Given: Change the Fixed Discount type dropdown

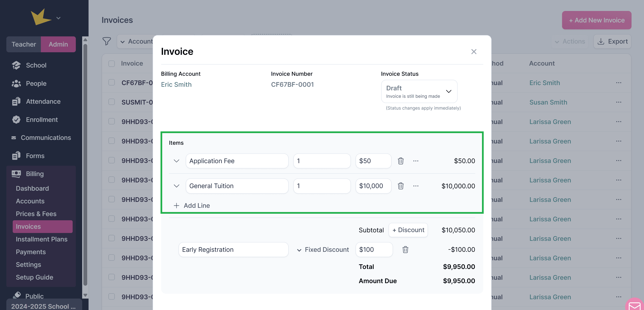Looking at the screenshot, I should tap(323, 249).
